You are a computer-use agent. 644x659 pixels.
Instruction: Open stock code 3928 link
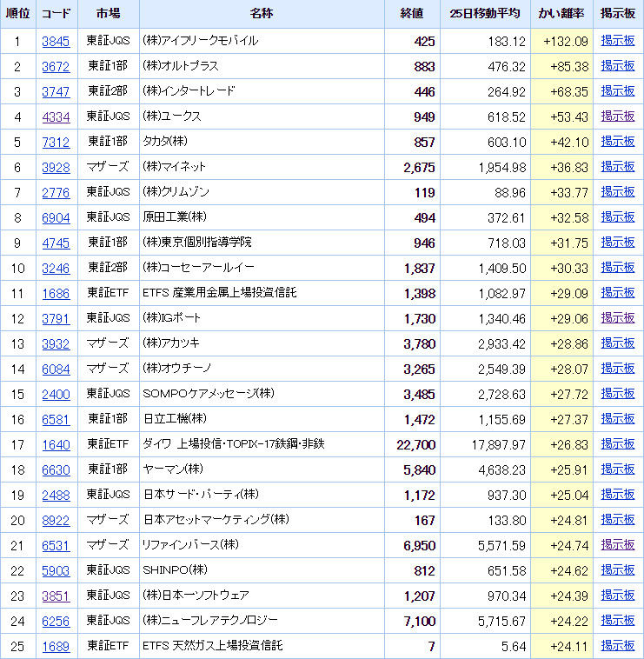[x=56, y=167]
